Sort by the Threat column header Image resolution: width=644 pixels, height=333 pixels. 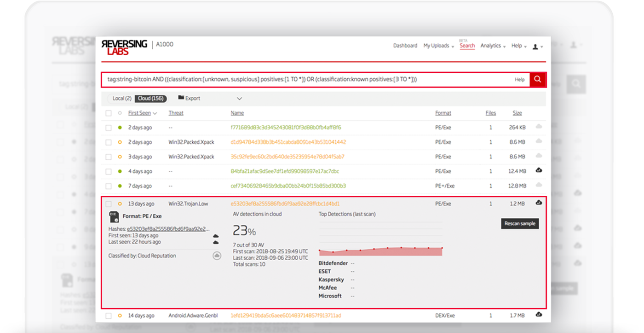tap(176, 113)
